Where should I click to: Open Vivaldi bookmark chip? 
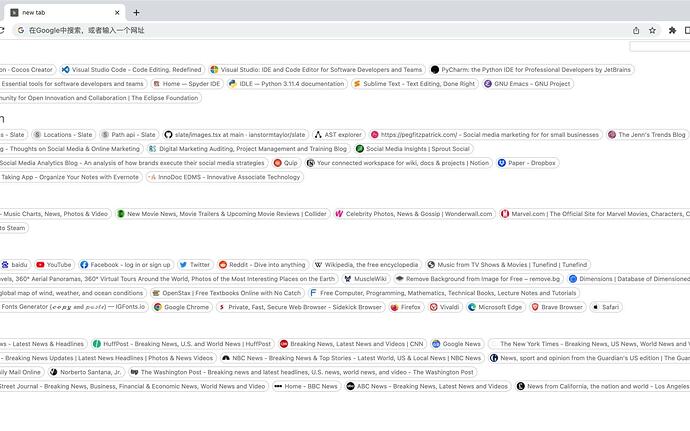point(444,307)
